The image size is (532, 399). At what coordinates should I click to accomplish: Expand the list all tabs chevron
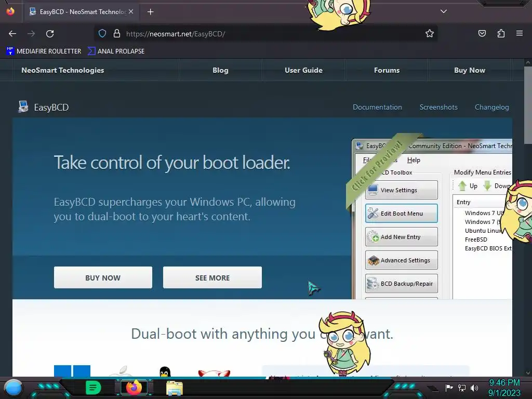pyautogui.click(x=444, y=11)
